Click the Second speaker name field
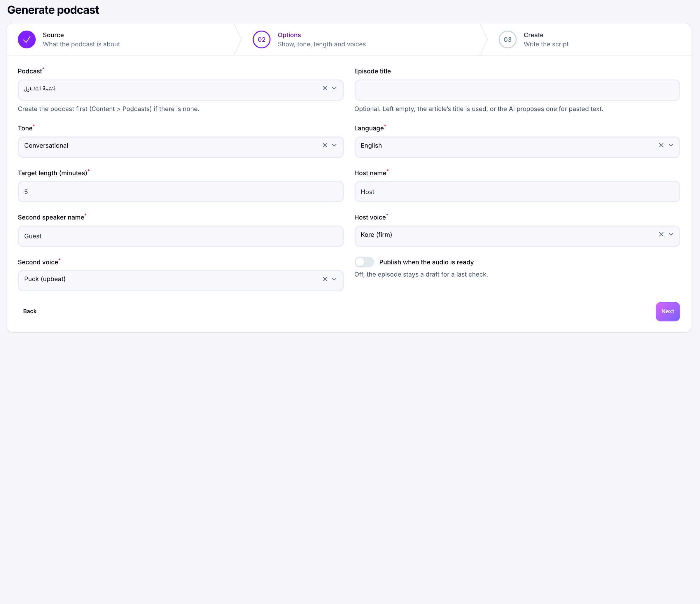 point(181,236)
